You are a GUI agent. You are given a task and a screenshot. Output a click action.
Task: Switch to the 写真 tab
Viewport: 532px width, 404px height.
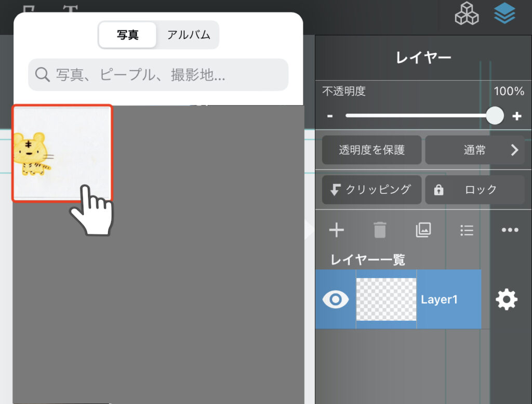(127, 35)
